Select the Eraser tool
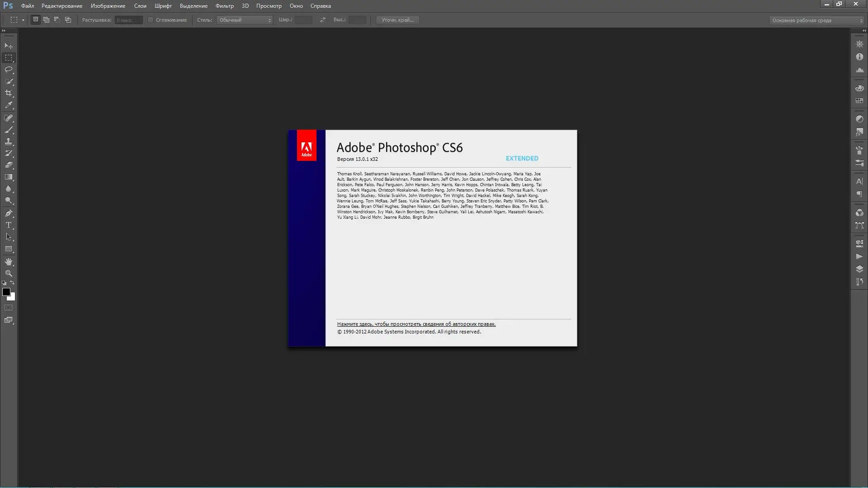This screenshot has width=868, height=488. (x=9, y=165)
